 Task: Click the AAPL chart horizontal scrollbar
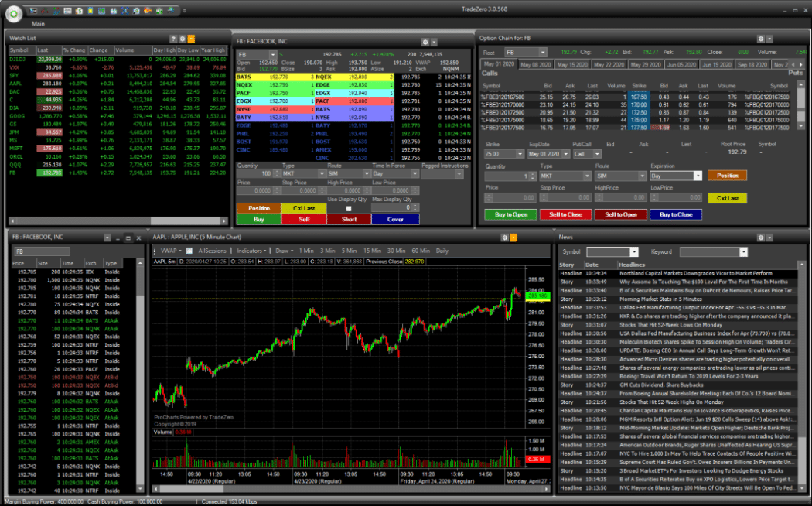350,489
